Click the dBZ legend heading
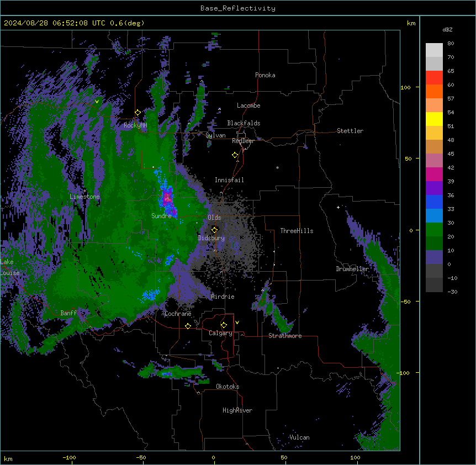 pyautogui.click(x=447, y=30)
